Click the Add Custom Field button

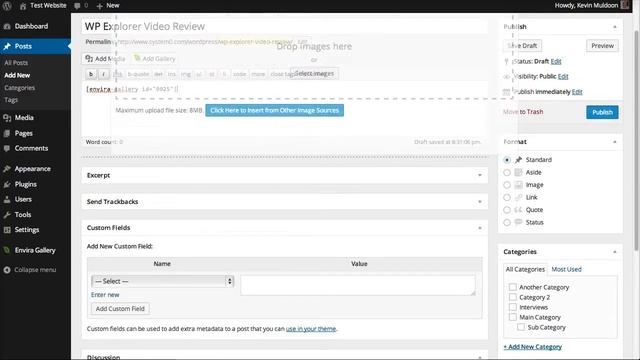(120, 309)
